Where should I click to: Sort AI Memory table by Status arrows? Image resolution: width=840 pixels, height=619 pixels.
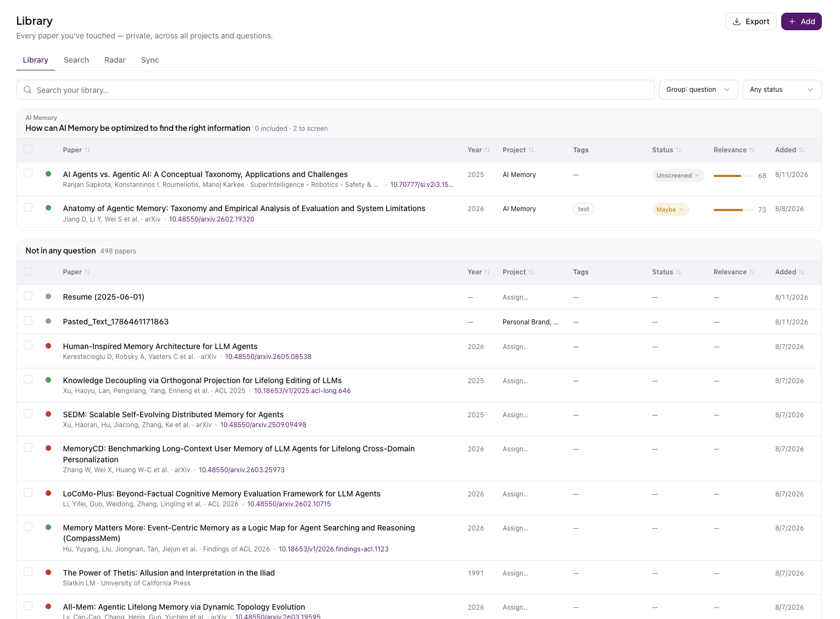point(678,150)
